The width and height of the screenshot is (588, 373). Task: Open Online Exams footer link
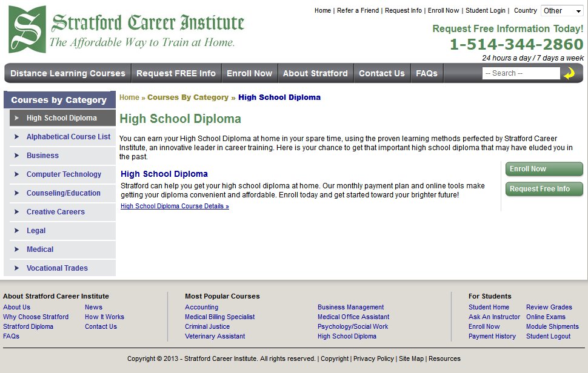point(546,317)
